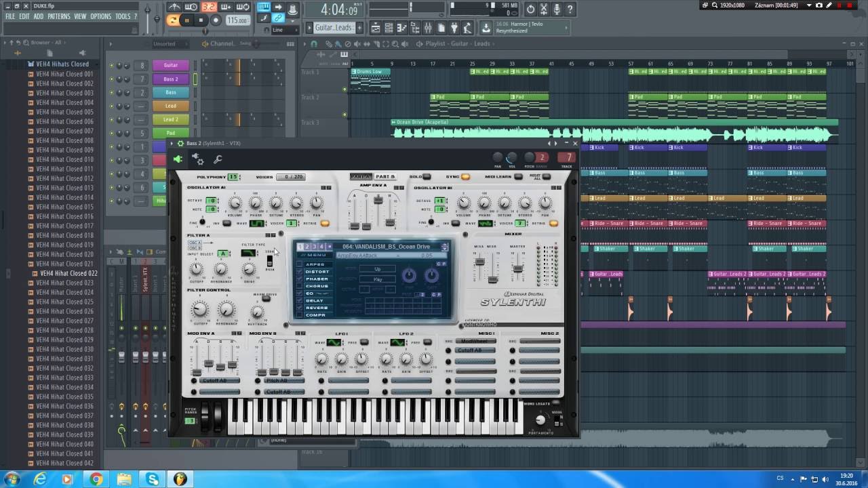This screenshot has width=868, height=488.
Task: Click the green speaker icon in plugin wrapper
Action: [178, 159]
